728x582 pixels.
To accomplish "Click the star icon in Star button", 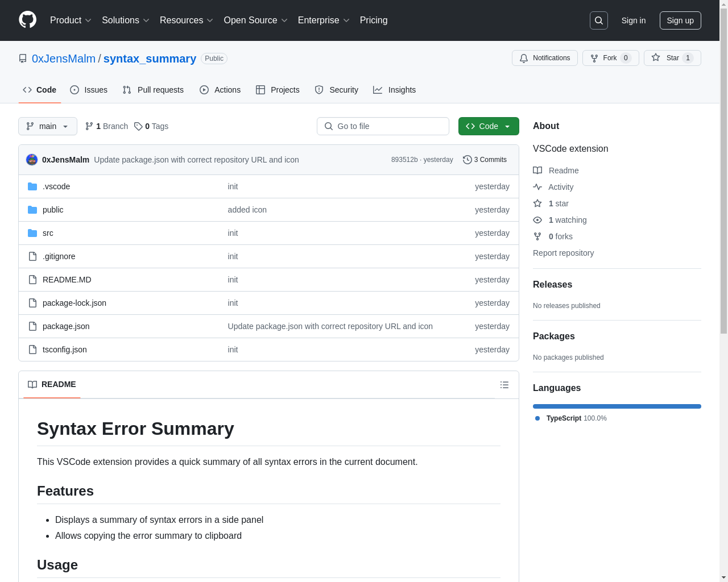I will point(656,57).
